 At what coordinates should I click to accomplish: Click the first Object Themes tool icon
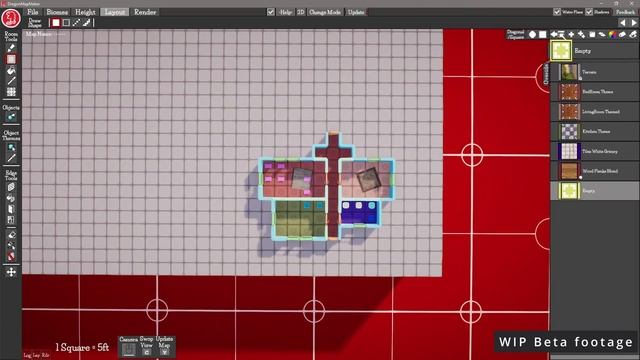click(x=11, y=147)
